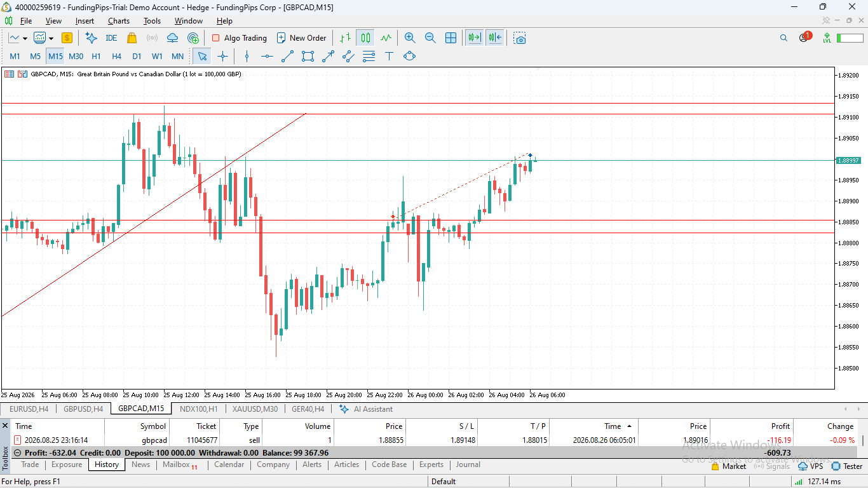Select the arrowed line drawing tool

click(328, 56)
